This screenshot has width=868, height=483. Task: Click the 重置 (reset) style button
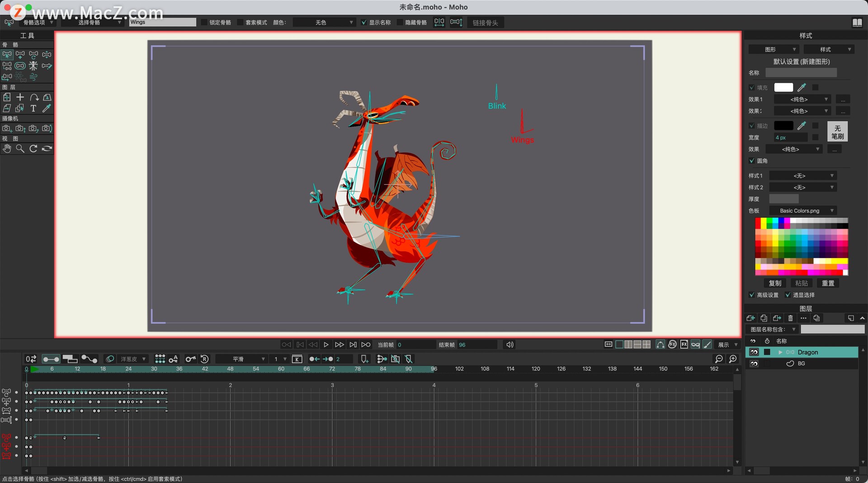(828, 283)
